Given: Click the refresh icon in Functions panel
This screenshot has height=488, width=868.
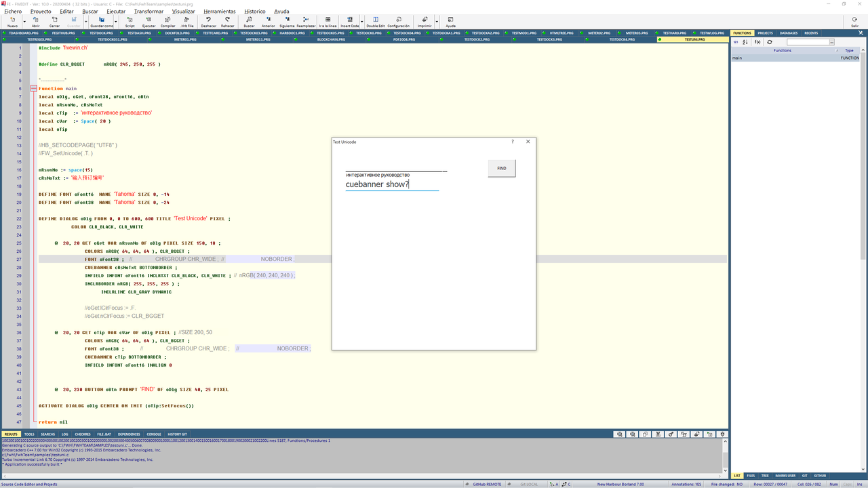Looking at the screenshot, I should click(770, 42).
